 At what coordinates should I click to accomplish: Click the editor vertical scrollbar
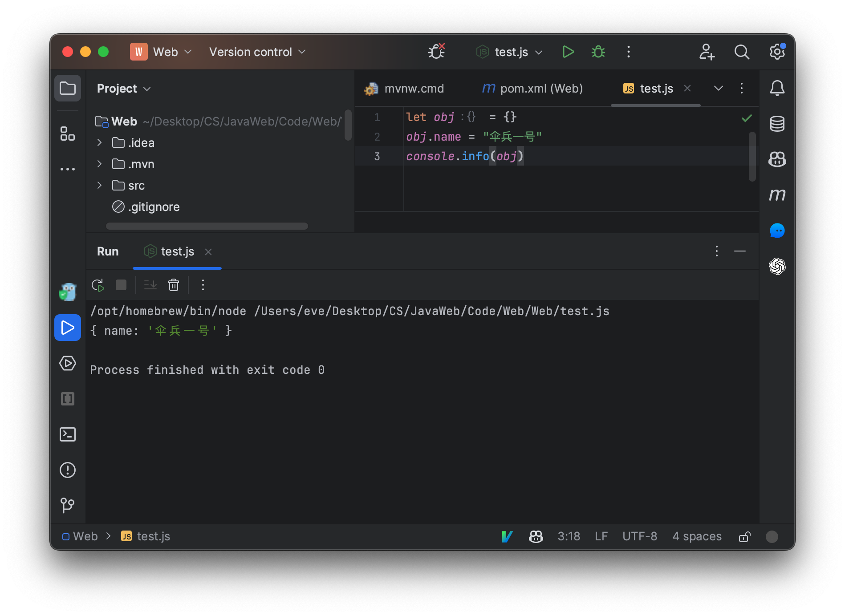click(x=752, y=157)
